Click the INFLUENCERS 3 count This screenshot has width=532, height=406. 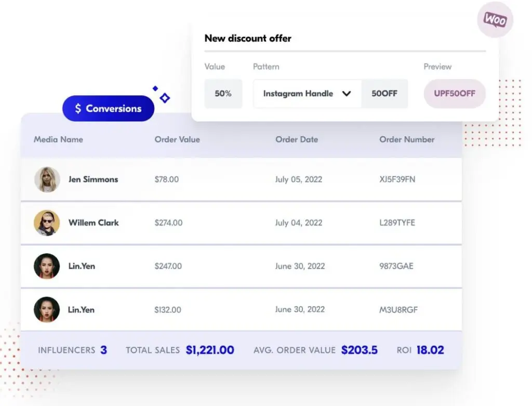point(72,350)
